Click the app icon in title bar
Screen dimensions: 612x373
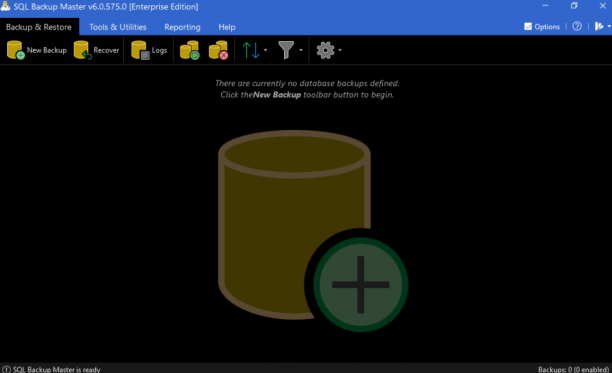point(5,6)
